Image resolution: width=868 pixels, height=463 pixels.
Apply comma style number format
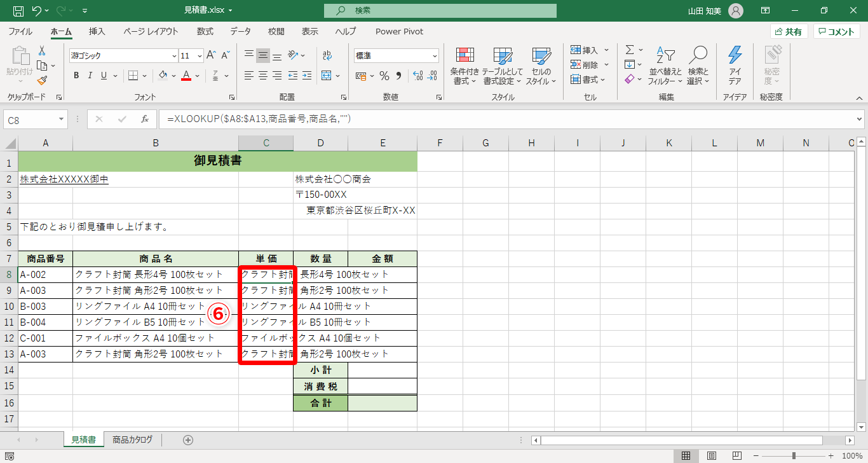point(398,76)
